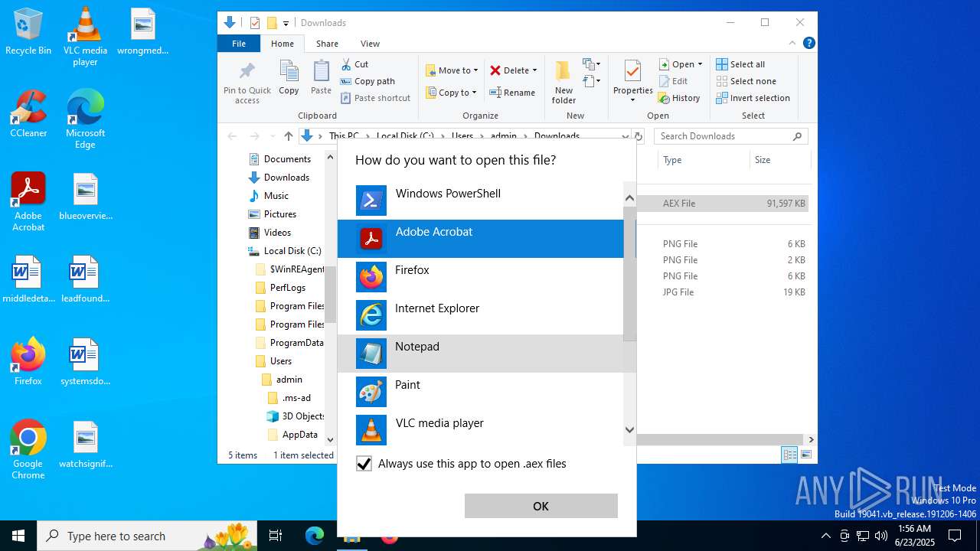Open the File tab in Explorer

coord(239,44)
